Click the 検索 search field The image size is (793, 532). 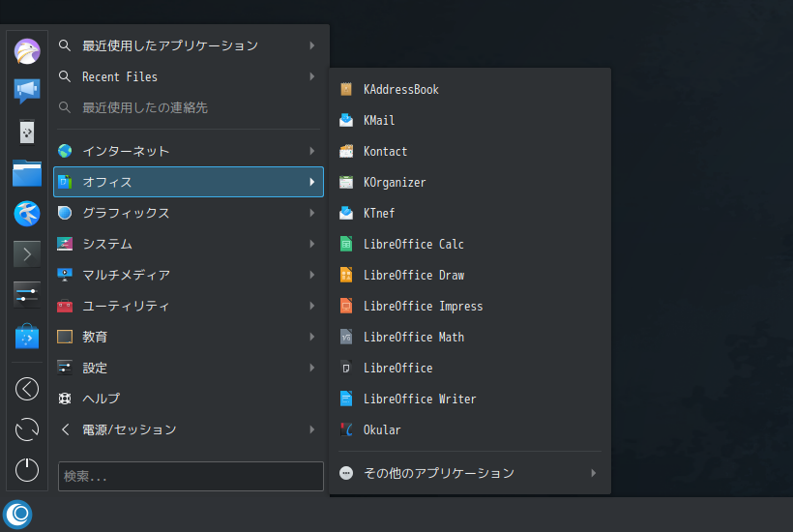191,476
